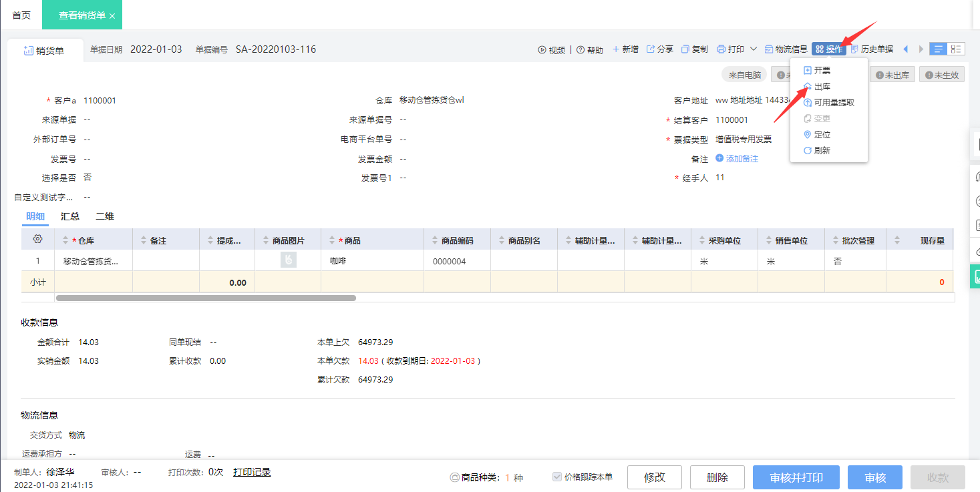Switch to card layout view toggle

tap(957, 49)
